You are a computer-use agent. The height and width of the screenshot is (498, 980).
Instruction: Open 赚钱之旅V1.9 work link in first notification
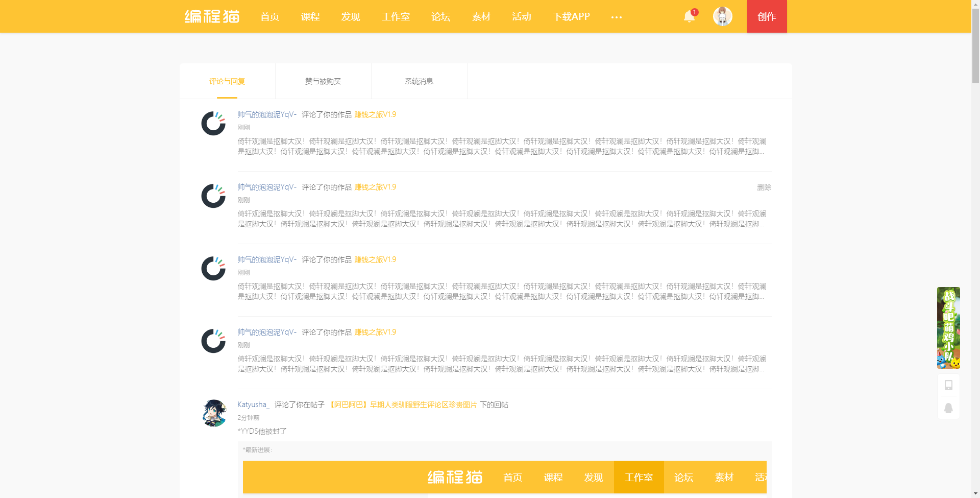(x=375, y=114)
